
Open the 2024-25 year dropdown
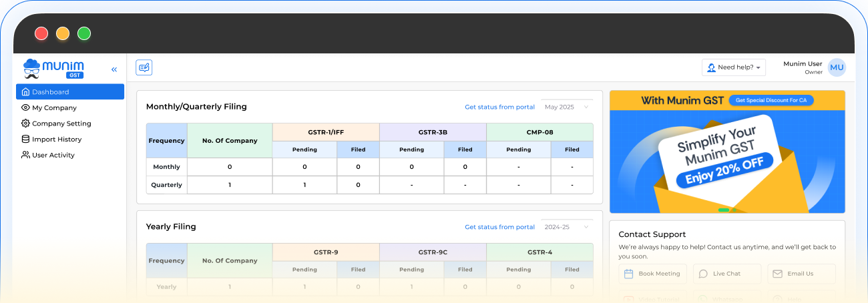click(567, 227)
